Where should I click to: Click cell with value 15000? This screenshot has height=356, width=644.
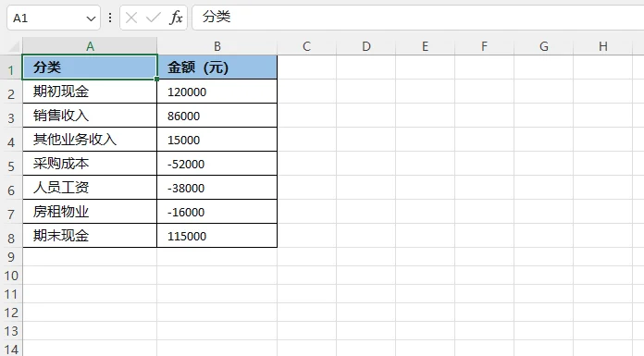217,140
